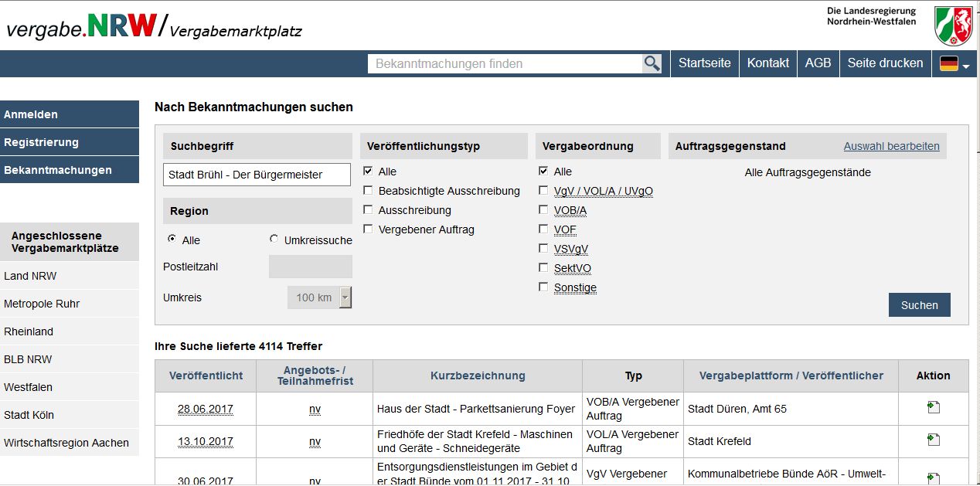Click the date 28.06.2017 in results
Viewport: 980px width, 486px height.
[205, 409]
